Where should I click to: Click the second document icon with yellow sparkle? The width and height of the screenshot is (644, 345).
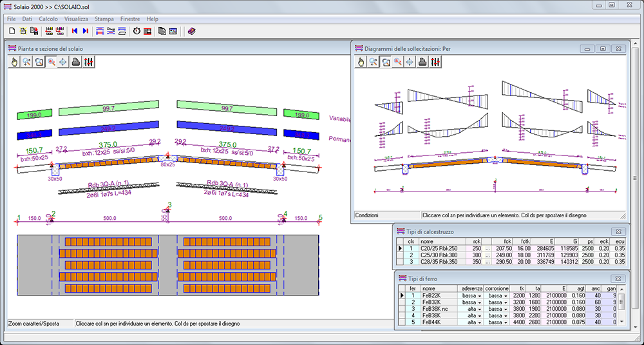tap(23, 31)
